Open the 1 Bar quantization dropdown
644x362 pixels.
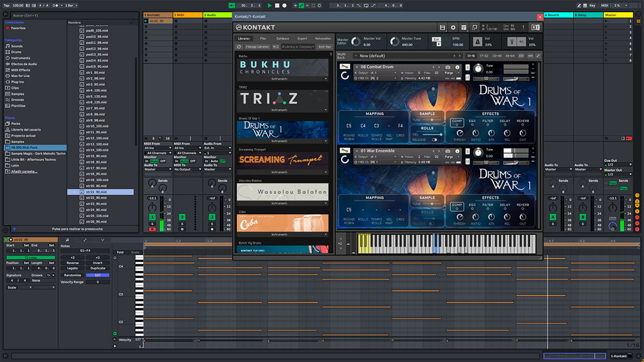(x=71, y=5)
